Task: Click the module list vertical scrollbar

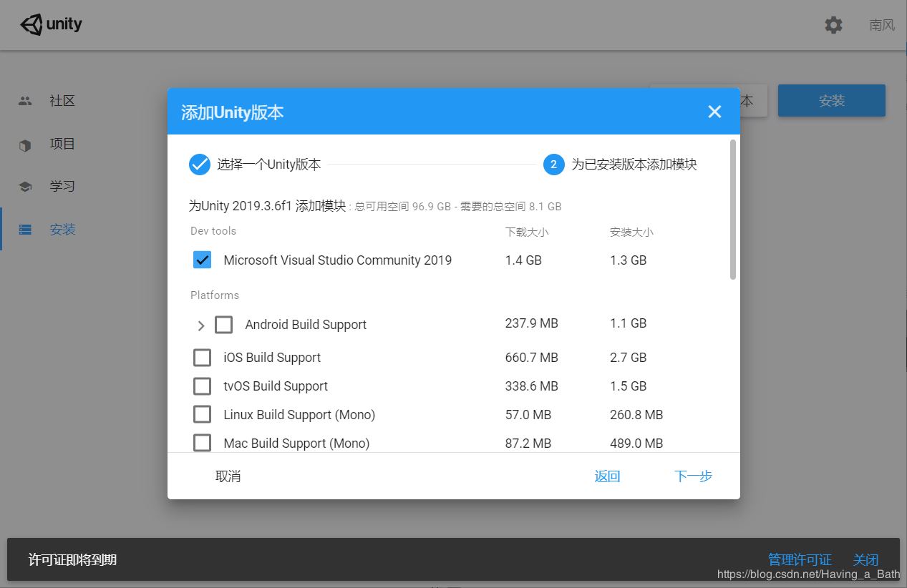Action: [732, 210]
